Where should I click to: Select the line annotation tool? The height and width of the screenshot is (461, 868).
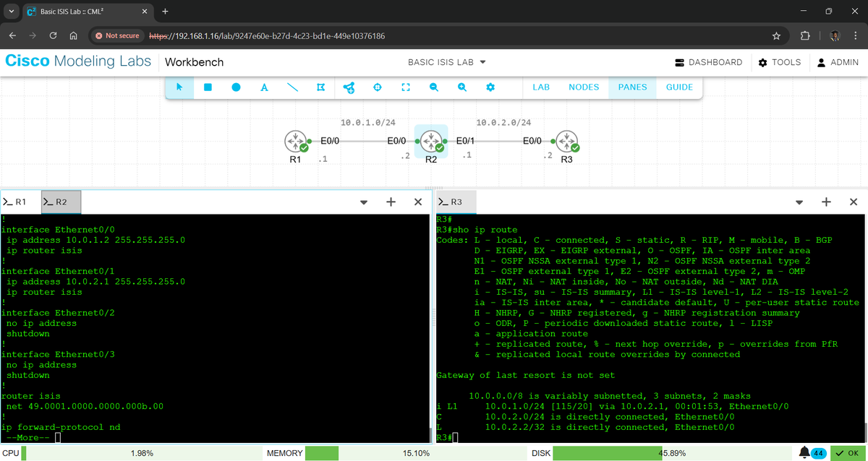click(292, 87)
